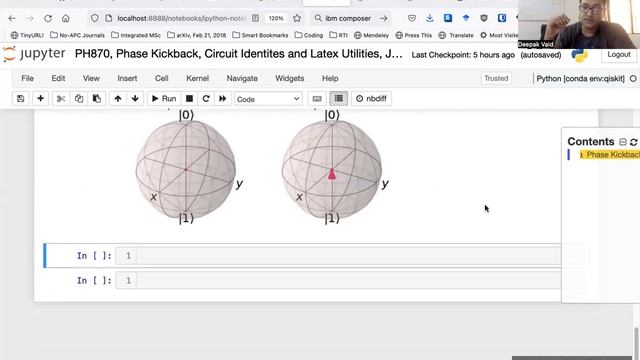Refresh the Contents panel
This screenshot has height=360, width=640.
tap(633, 142)
